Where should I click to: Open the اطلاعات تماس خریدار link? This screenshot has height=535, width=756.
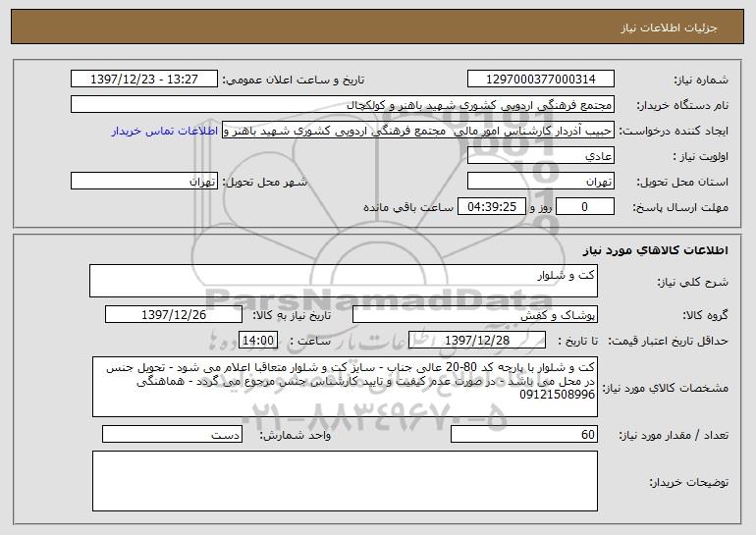click(x=165, y=132)
